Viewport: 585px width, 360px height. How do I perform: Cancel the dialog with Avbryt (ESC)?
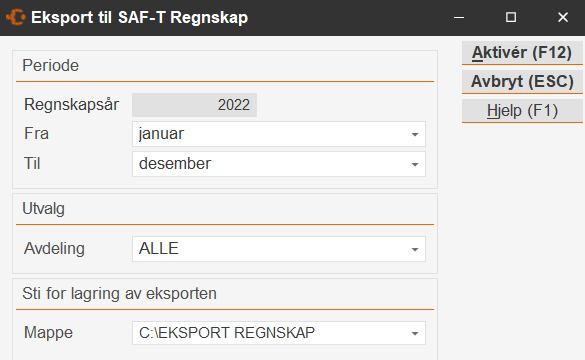pos(522,81)
